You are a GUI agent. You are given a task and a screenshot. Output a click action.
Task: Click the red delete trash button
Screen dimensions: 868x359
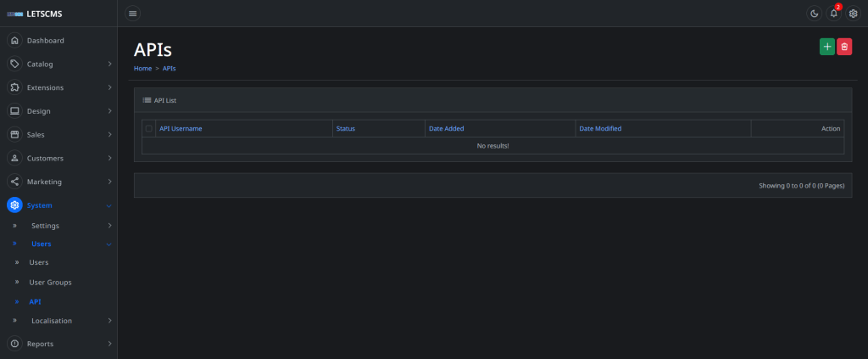point(844,47)
